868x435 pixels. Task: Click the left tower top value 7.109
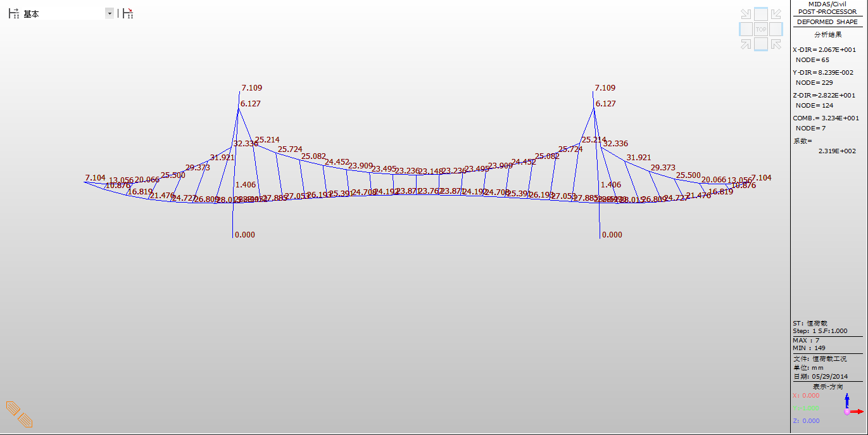pos(251,88)
